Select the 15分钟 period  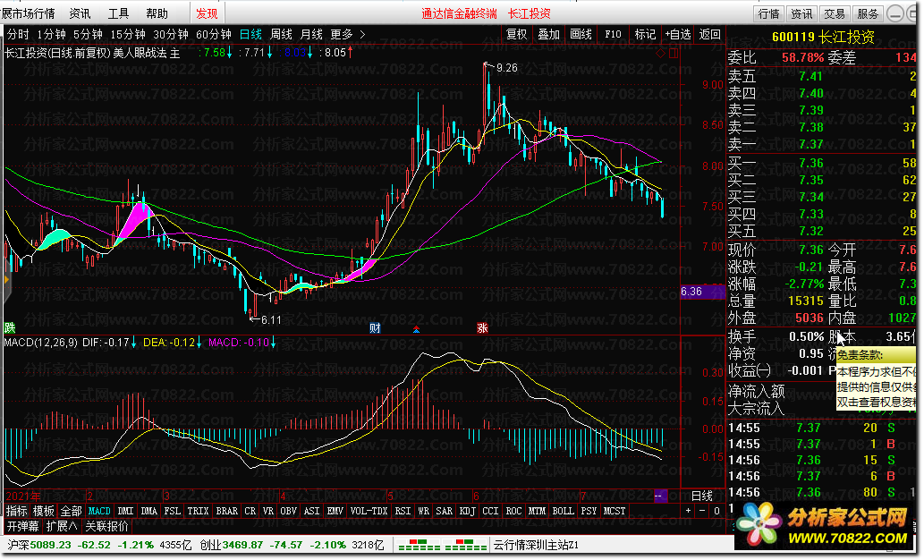click(128, 35)
